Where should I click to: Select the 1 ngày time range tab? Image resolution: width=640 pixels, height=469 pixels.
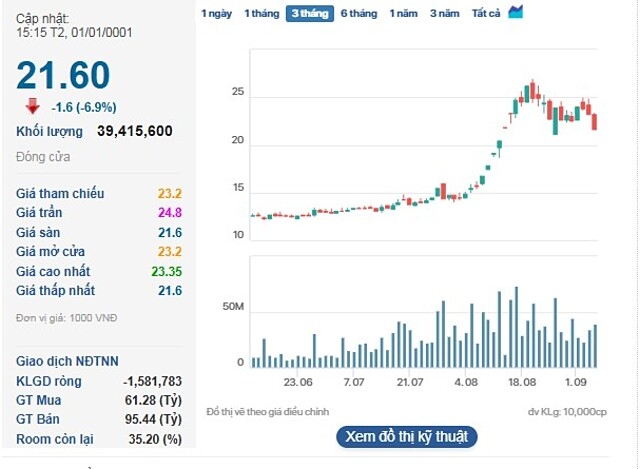pos(217,13)
